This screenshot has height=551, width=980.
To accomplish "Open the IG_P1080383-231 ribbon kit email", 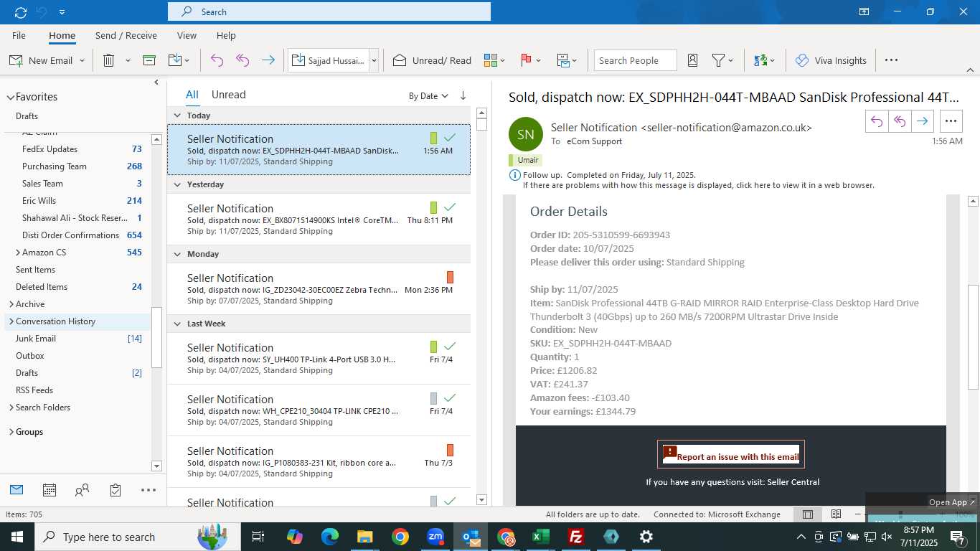I will click(x=319, y=462).
